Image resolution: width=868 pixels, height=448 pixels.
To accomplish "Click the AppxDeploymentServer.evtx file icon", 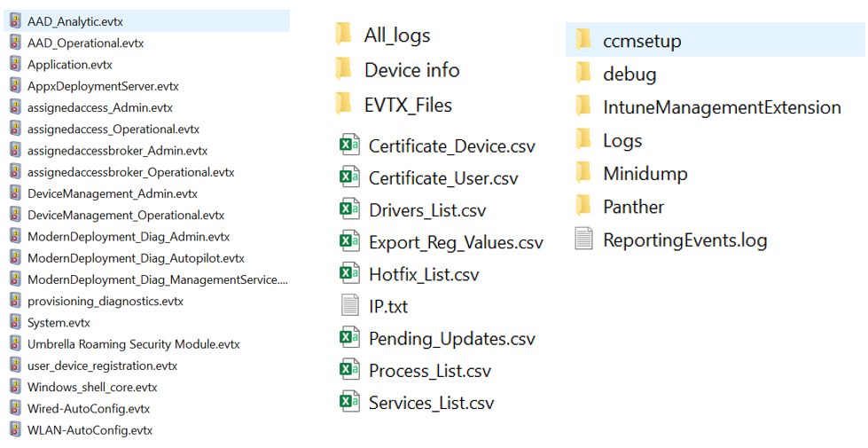I will point(15,86).
